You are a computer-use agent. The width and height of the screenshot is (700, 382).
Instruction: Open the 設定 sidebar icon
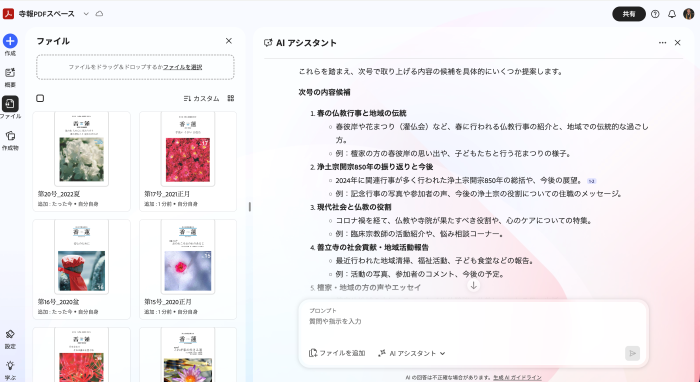10,334
